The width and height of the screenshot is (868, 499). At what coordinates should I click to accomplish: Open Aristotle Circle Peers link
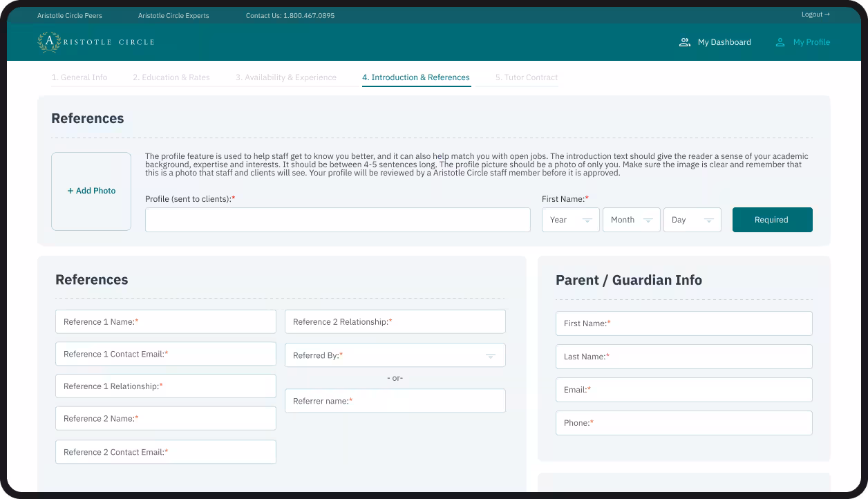(70, 15)
